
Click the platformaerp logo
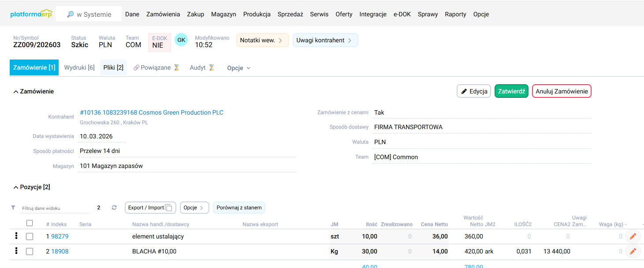pos(31,14)
